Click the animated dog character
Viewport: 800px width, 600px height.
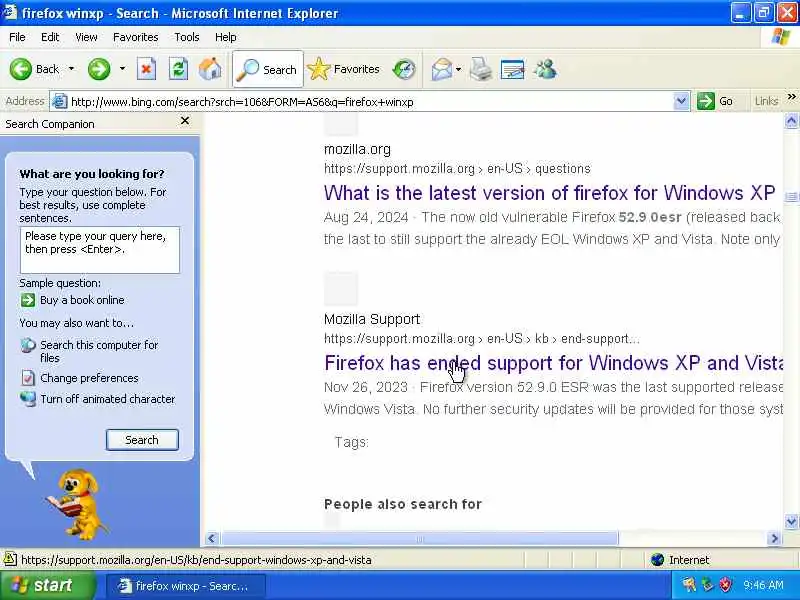pos(77,504)
